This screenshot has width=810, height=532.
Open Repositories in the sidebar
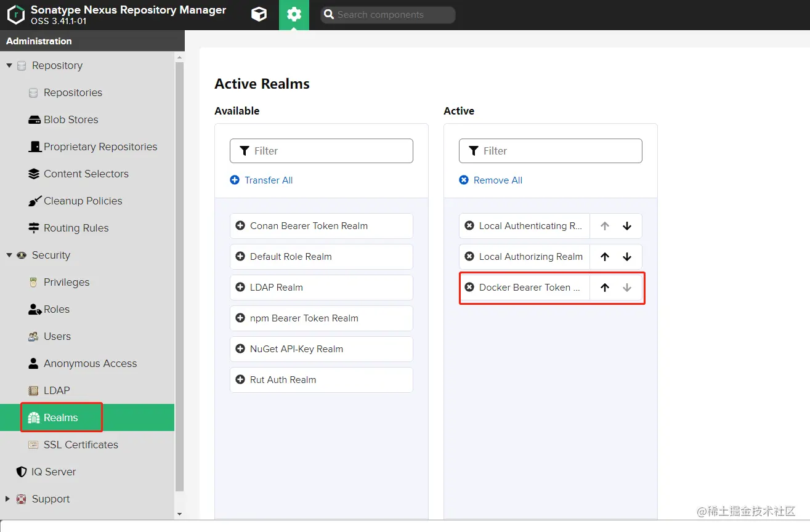click(x=73, y=92)
